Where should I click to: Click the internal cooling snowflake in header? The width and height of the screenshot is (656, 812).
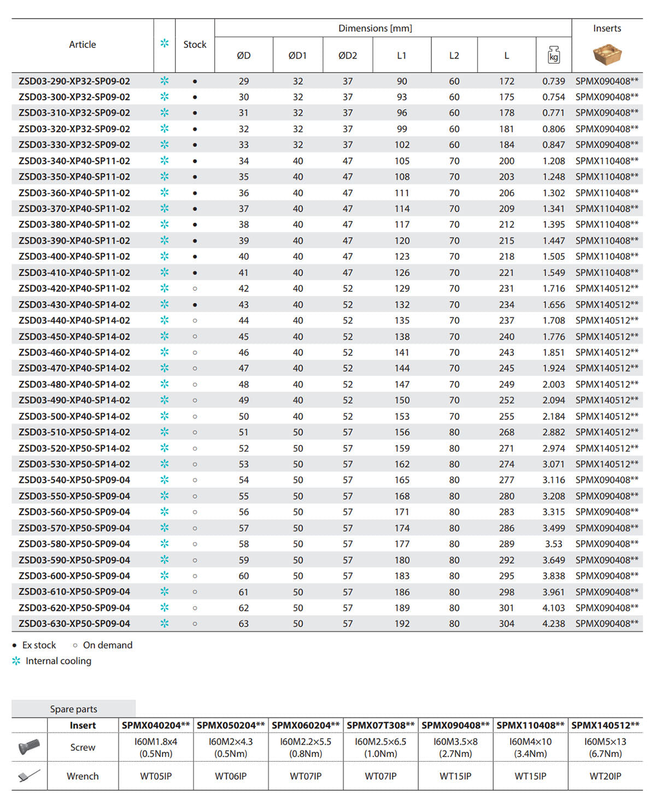click(165, 43)
